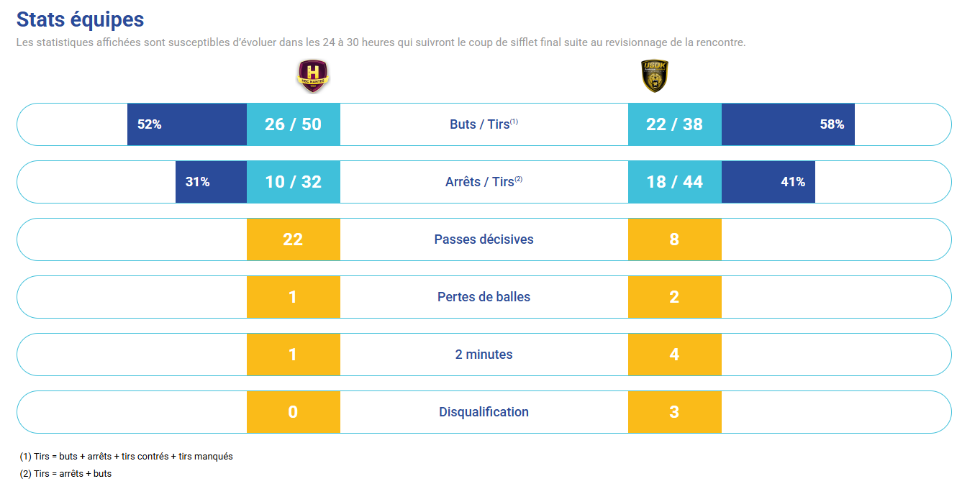Click Nantes' 31% save percentage bar
This screenshot has height=489, width=980.
click(211, 182)
